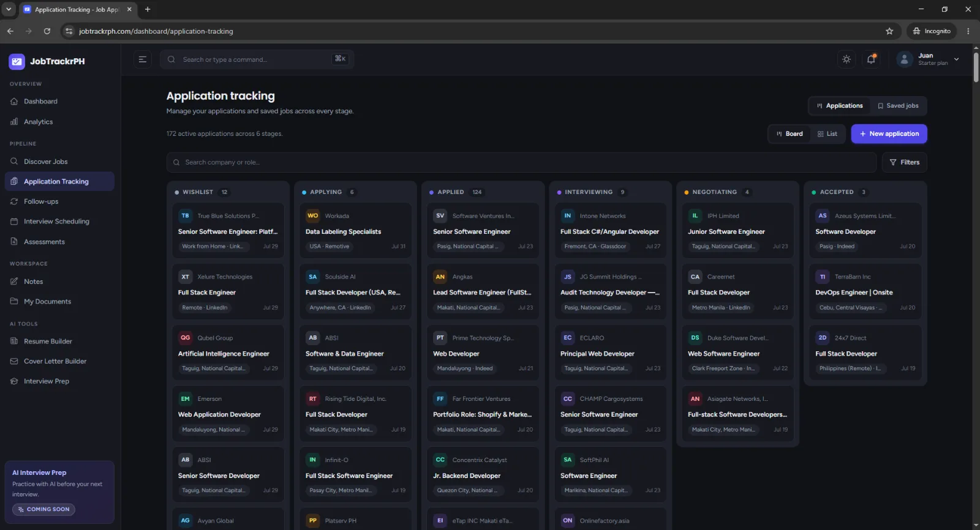
Task: Open the Concentrix Catalyst Jr. Backend Developer card
Action: click(483, 475)
